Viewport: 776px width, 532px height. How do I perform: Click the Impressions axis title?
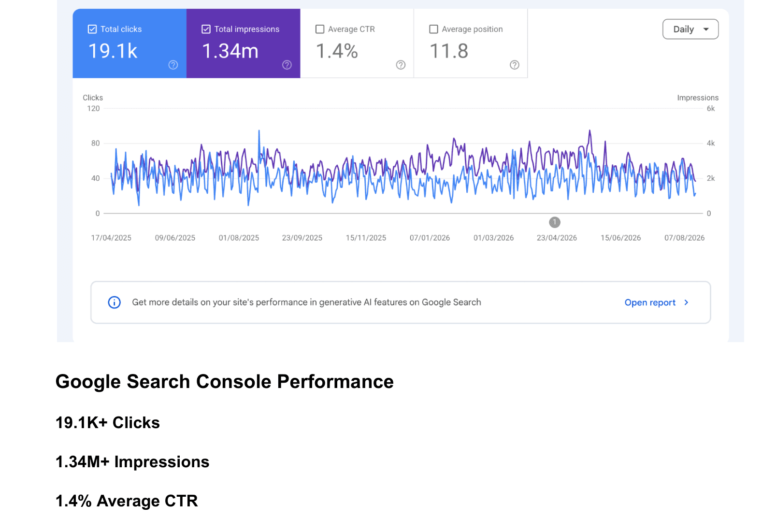point(698,98)
